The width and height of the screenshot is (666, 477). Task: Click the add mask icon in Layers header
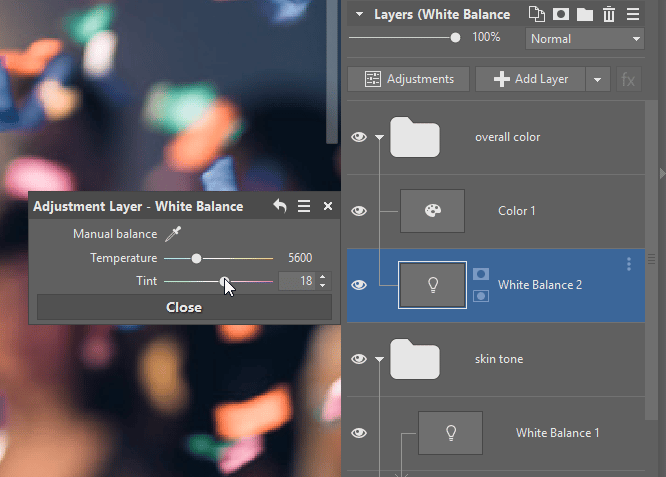(561, 14)
